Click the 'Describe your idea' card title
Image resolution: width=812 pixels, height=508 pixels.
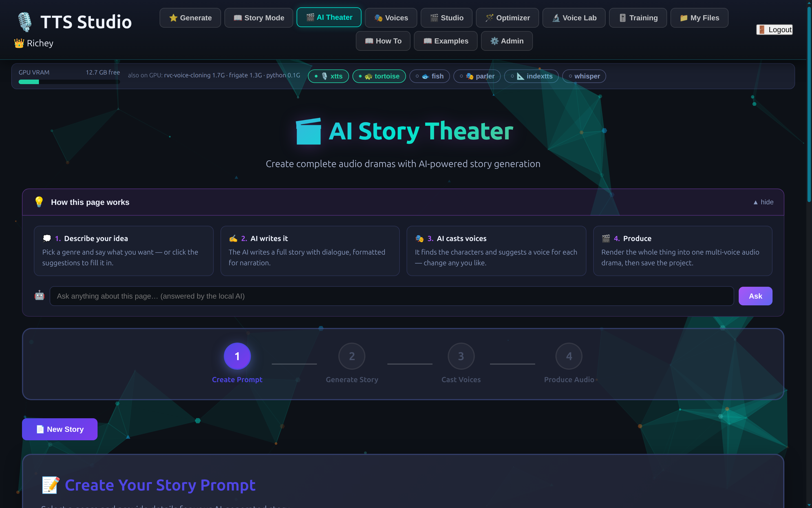pyautogui.click(x=96, y=238)
